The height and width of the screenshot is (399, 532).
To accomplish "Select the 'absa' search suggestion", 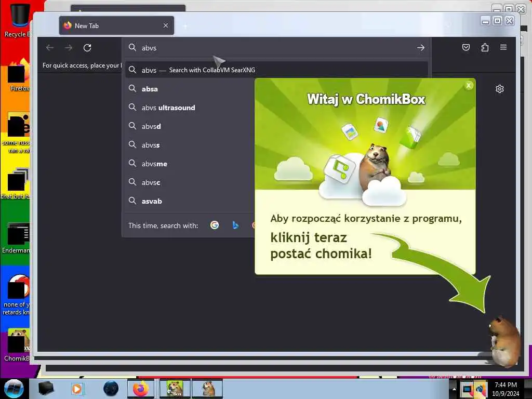I will click(190, 89).
